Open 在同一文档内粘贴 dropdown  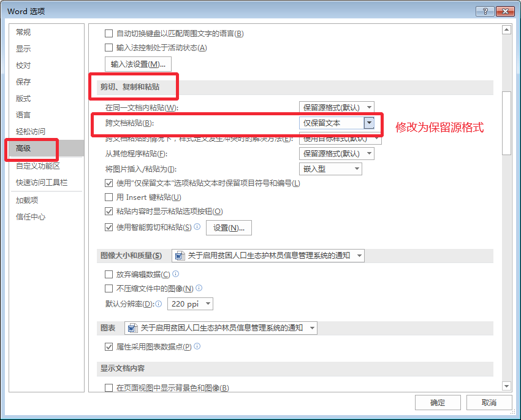click(337, 108)
